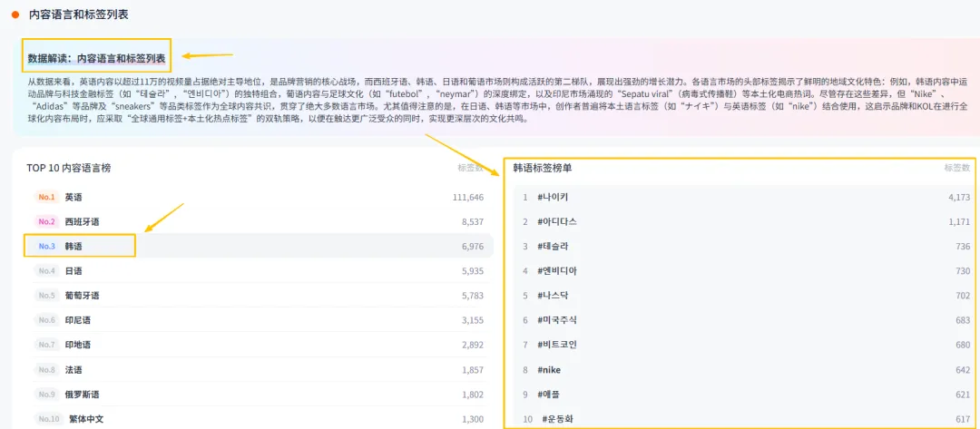Click the 1,171 tag count
This screenshot has width=980, height=429.
[959, 221]
